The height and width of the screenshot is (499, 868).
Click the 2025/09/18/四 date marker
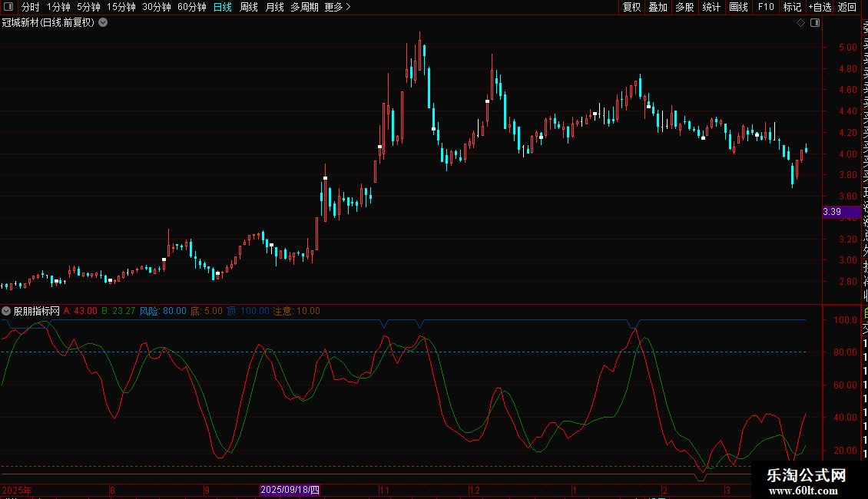pos(290,490)
